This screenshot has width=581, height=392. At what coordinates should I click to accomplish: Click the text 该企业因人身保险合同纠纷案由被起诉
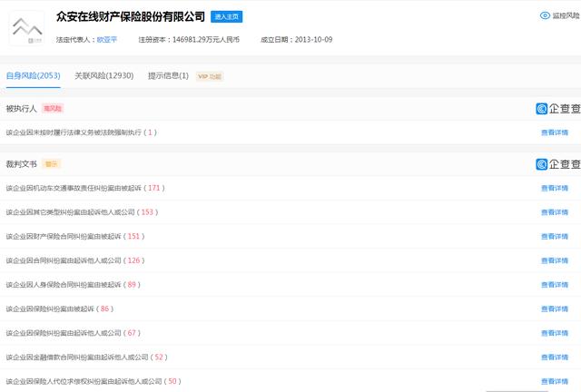64,285
